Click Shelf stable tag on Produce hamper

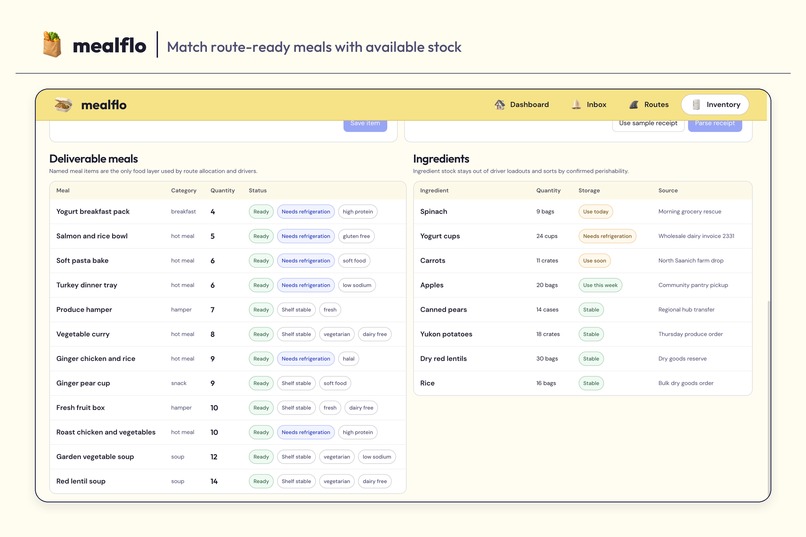click(x=297, y=310)
